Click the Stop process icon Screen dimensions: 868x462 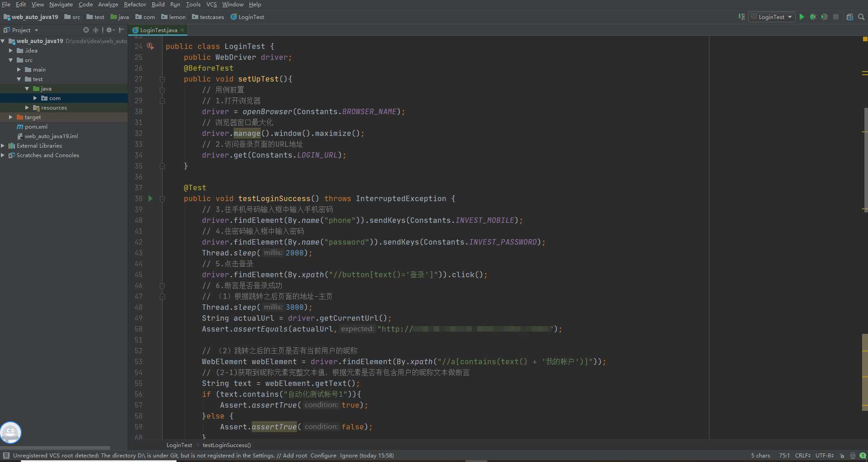[836, 17]
